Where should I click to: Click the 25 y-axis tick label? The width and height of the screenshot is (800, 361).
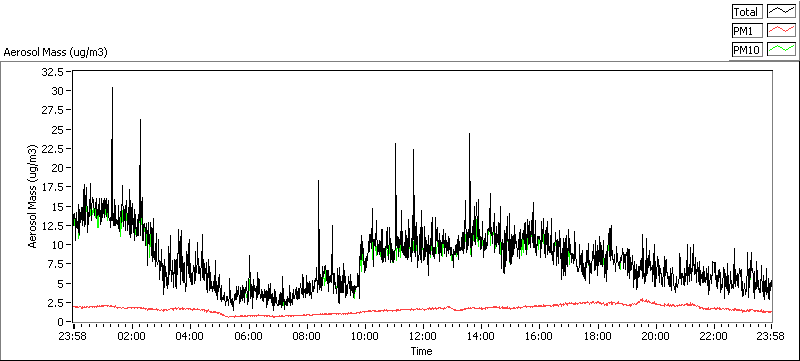pyautogui.click(x=57, y=130)
